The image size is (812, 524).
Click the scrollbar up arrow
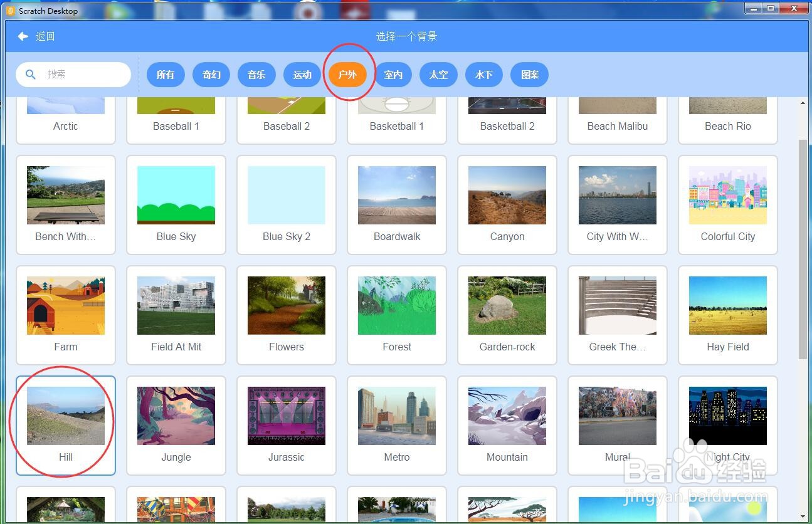[803, 103]
